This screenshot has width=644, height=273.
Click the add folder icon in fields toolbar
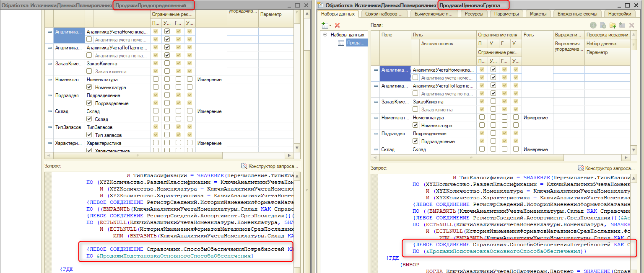tap(613, 26)
